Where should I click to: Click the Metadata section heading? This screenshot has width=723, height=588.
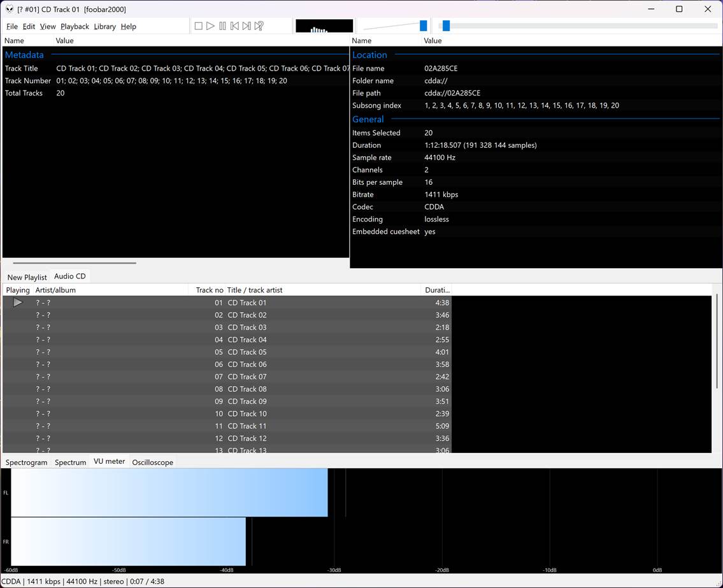[24, 55]
